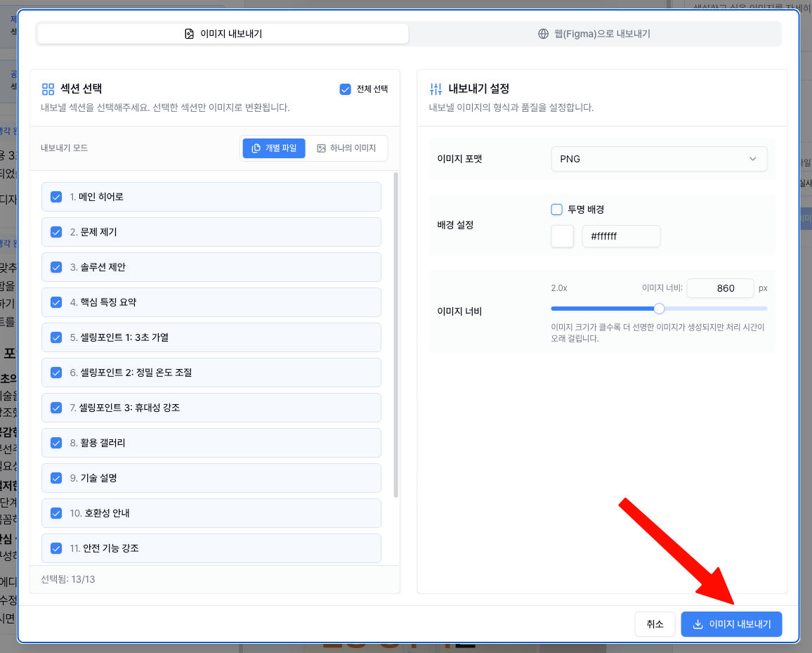Uncheck section 1. 메인 히어로
812x653 pixels.
point(56,197)
